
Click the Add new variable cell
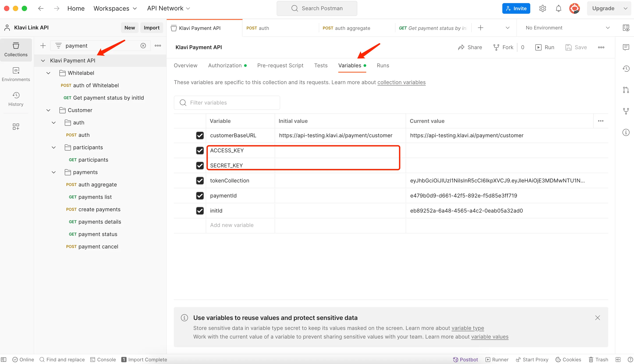tap(240, 225)
